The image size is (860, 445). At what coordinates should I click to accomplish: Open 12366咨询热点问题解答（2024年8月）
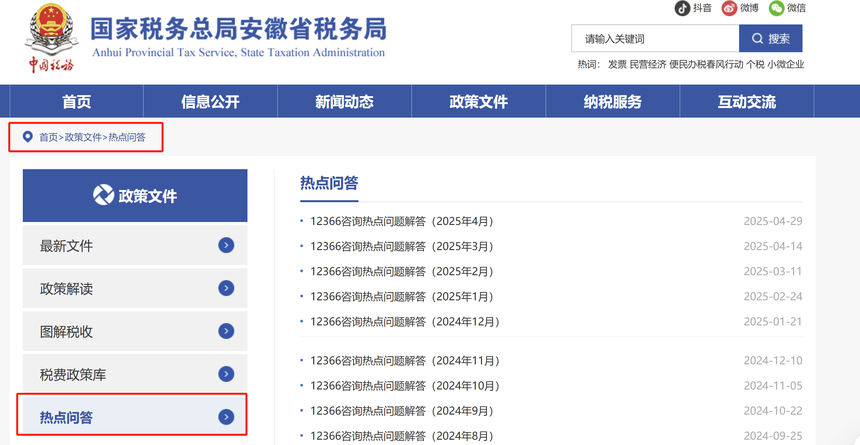(x=402, y=436)
